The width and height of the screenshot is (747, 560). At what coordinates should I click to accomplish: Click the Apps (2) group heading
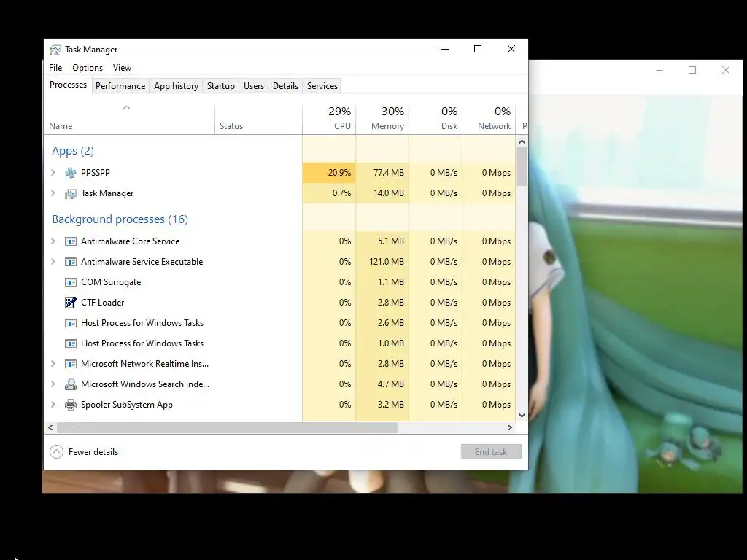click(73, 151)
